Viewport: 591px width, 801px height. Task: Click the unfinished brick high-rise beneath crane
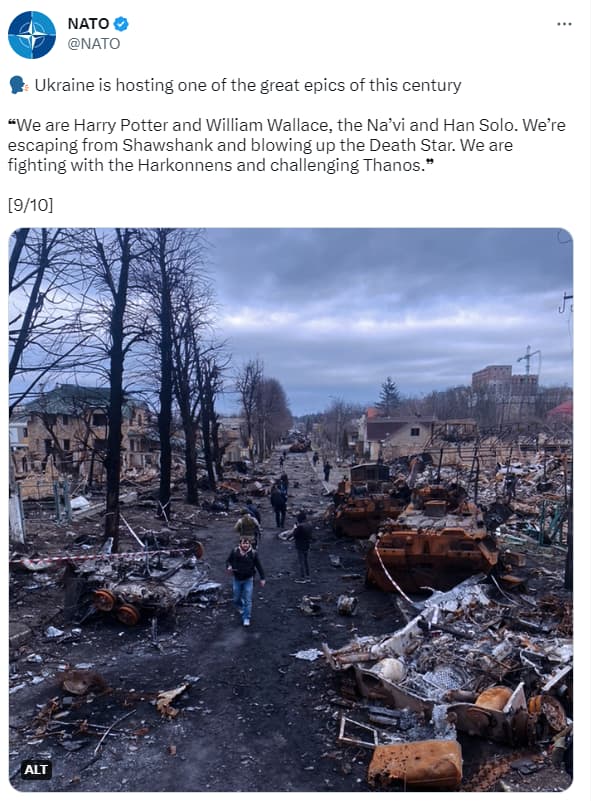pos(504,393)
